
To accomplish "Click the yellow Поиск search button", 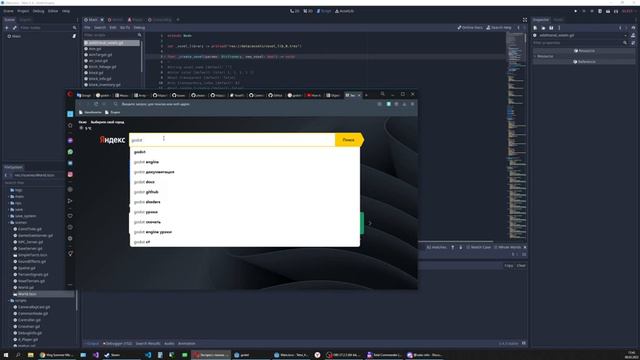I will [348, 140].
